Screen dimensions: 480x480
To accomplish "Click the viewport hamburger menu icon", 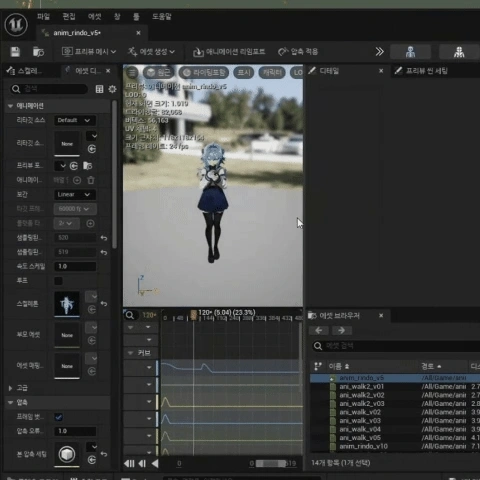I will pos(132,72).
